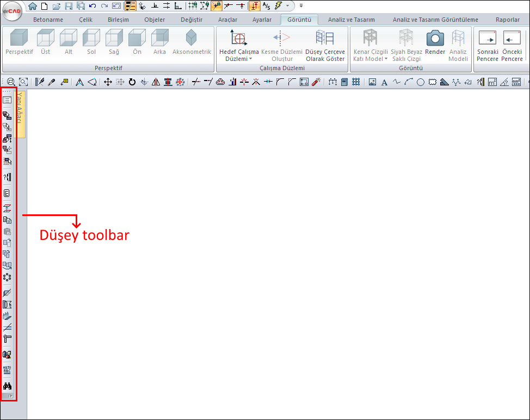Click the binoculars find icon
Viewport: 530px width, 420px height.
pos(7,386)
